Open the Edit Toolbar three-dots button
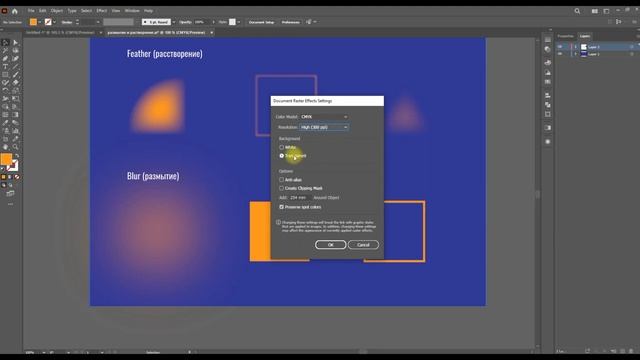 pyautogui.click(x=10, y=204)
